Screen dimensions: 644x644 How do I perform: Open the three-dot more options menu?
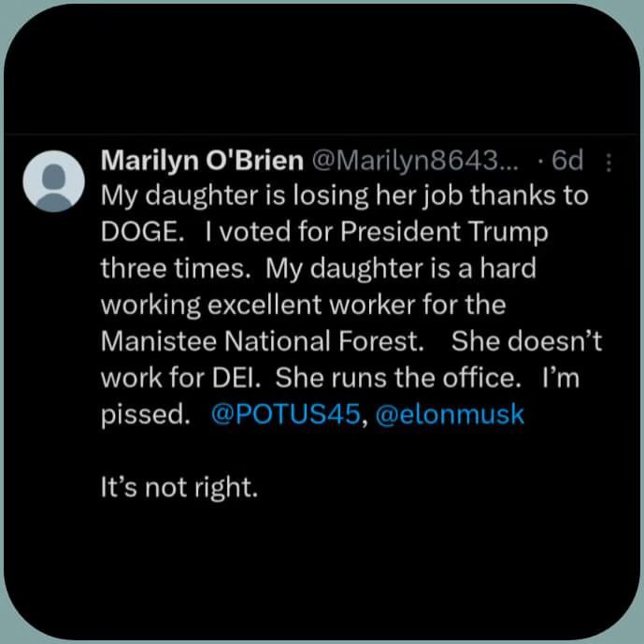click(609, 163)
